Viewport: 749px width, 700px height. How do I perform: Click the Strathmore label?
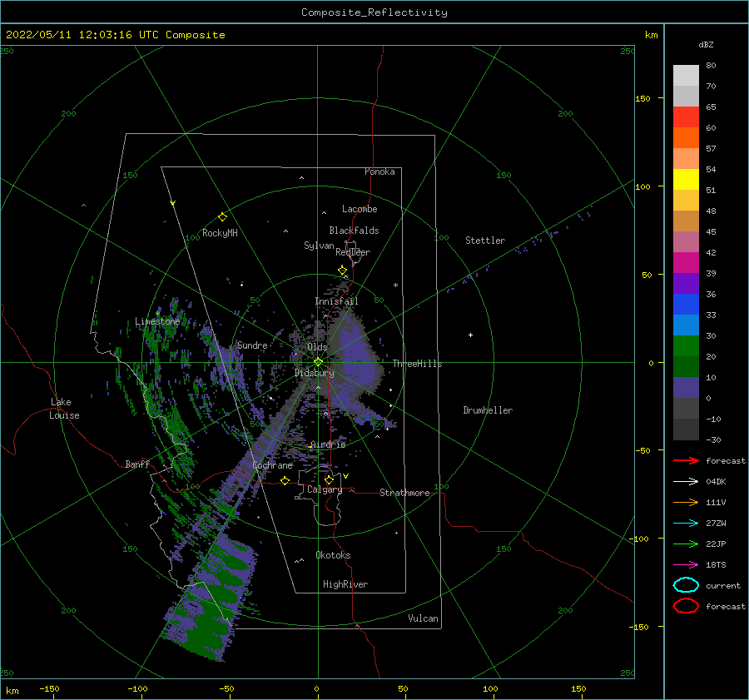click(404, 493)
